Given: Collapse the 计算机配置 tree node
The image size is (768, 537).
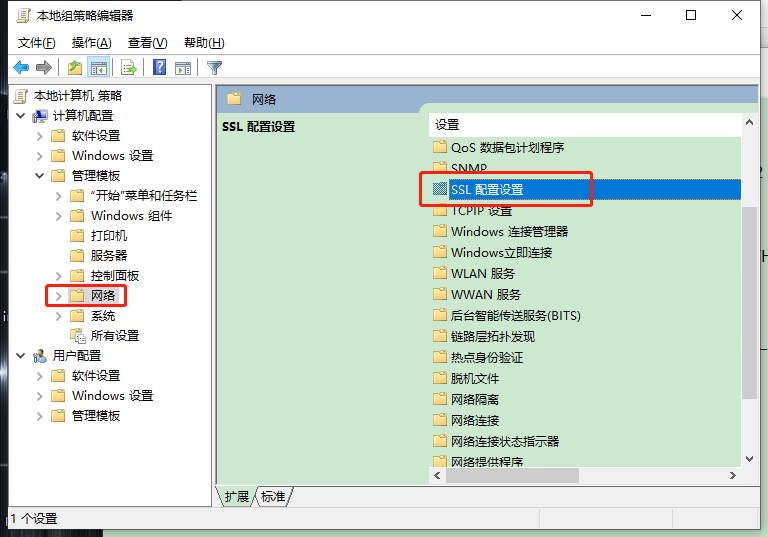Looking at the screenshot, I should pos(21,116).
